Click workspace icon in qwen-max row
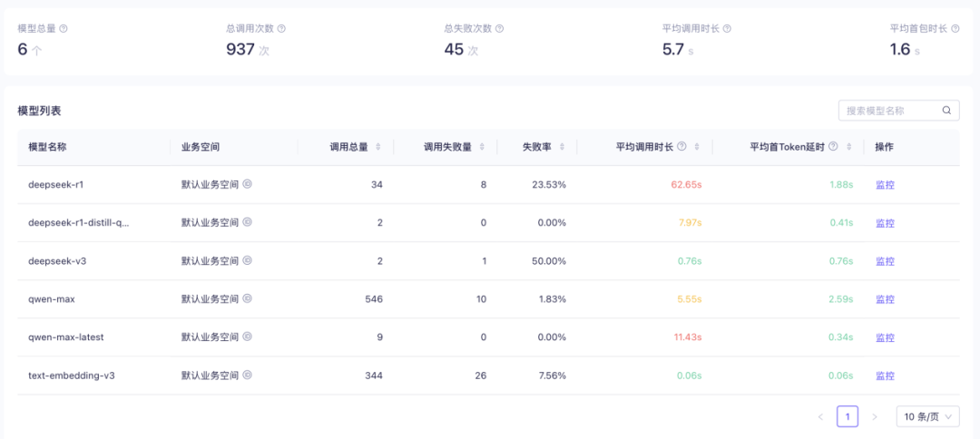This screenshot has width=980, height=439. (x=248, y=298)
